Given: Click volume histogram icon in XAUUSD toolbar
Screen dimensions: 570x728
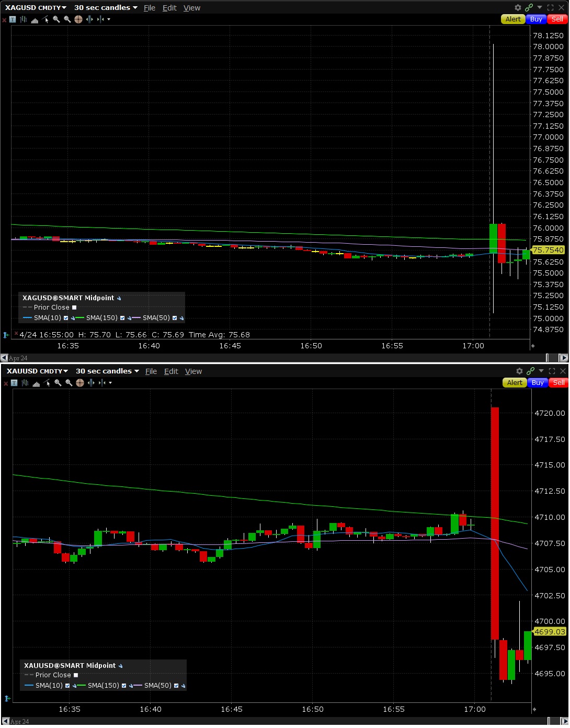Looking at the screenshot, I should [x=36, y=383].
